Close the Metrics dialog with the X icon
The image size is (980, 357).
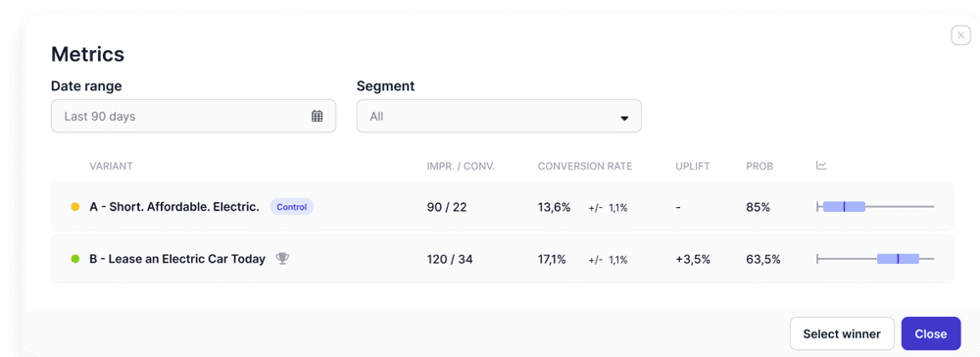click(960, 35)
